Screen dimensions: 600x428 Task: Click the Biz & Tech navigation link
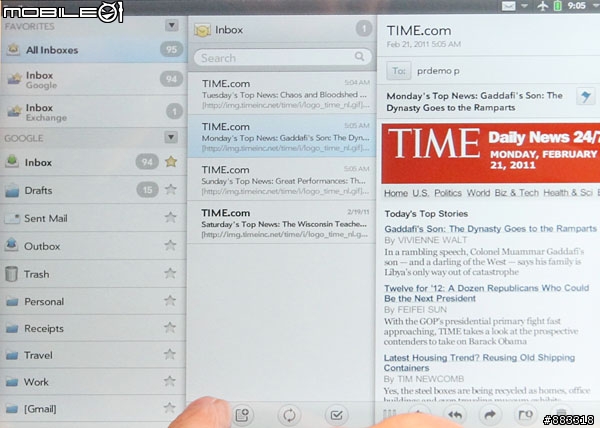tap(517, 193)
